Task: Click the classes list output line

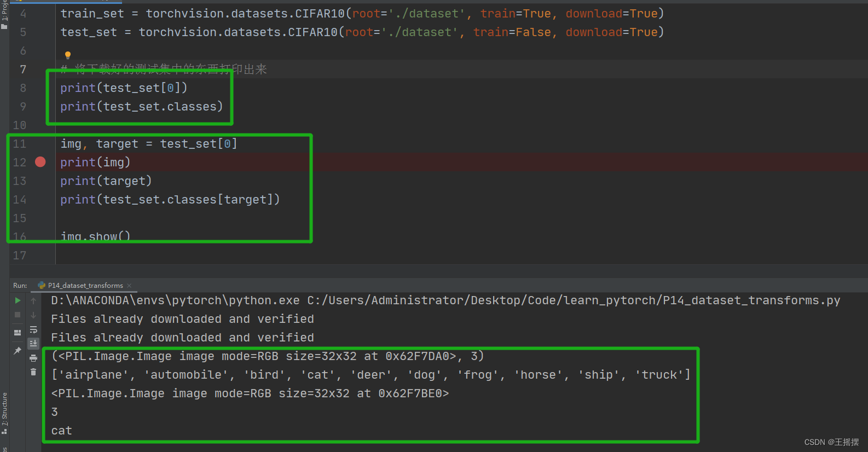Action: pos(371,375)
